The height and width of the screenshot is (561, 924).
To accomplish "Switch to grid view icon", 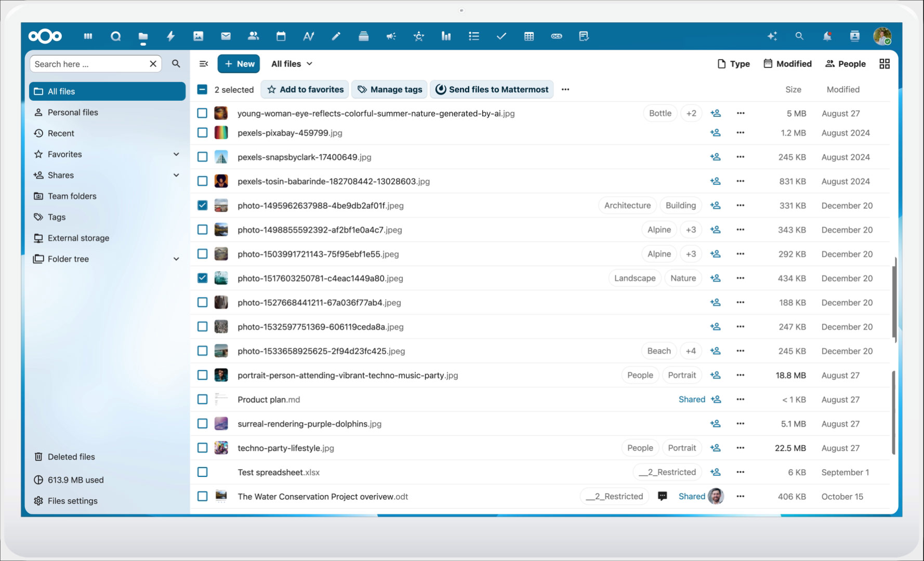I will [884, 64].
